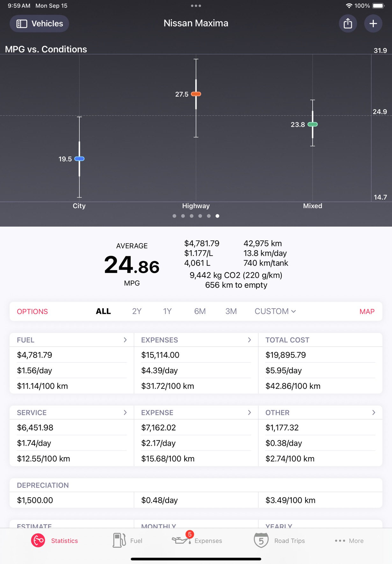The width and height of the screenshot is (392, 564).
Task: Open the OPTIONS link
Action: pyautogui.click(x=32, y=312)
